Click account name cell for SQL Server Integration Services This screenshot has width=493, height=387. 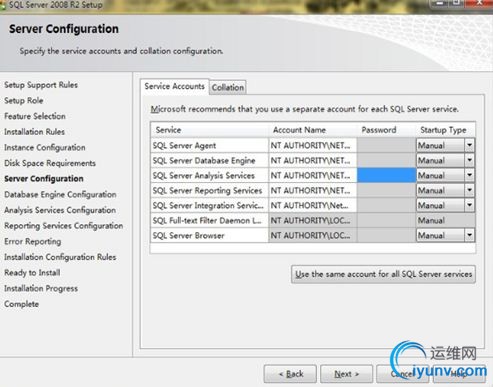(x=312, y=205)
